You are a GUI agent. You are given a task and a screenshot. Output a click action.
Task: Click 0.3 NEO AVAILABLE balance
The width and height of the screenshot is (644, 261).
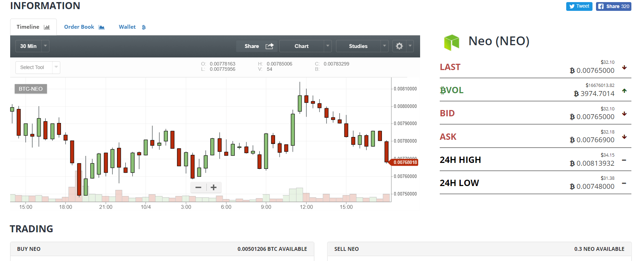point(599,249)
